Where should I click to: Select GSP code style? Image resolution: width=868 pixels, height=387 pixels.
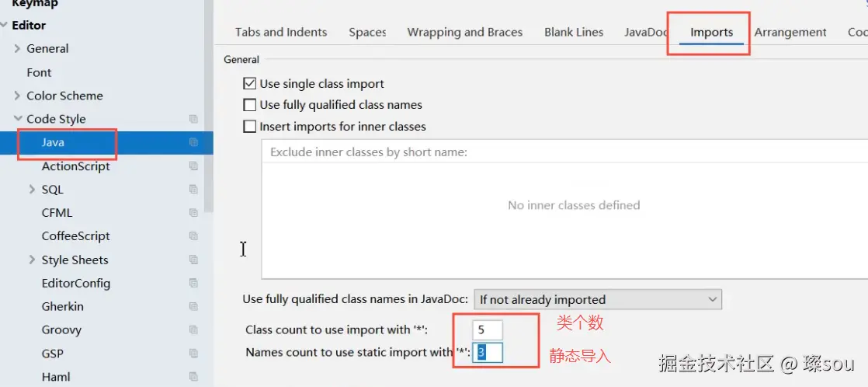click(x=53, y=353)
